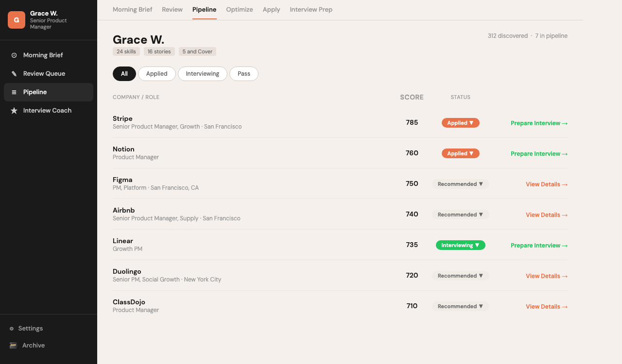Click the arrow icon next to Prepare Interview for Stripe
Screen dimensions: 622x364
pyautogui.click(x=564, y=123)
